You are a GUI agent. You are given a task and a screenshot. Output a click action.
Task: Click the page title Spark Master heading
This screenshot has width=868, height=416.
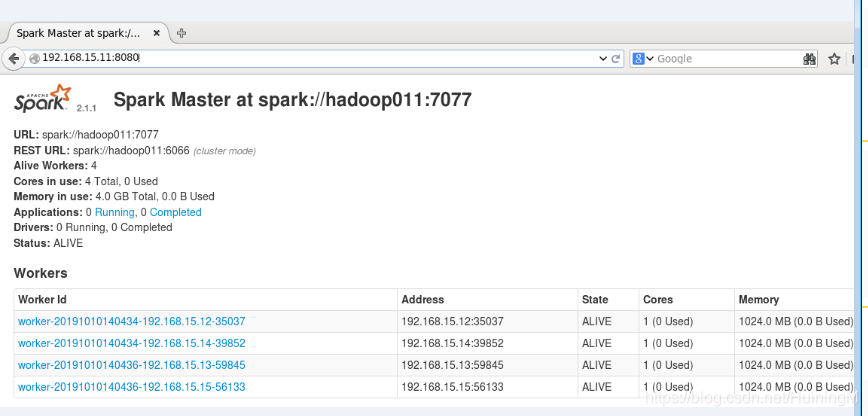click(292, 100)
